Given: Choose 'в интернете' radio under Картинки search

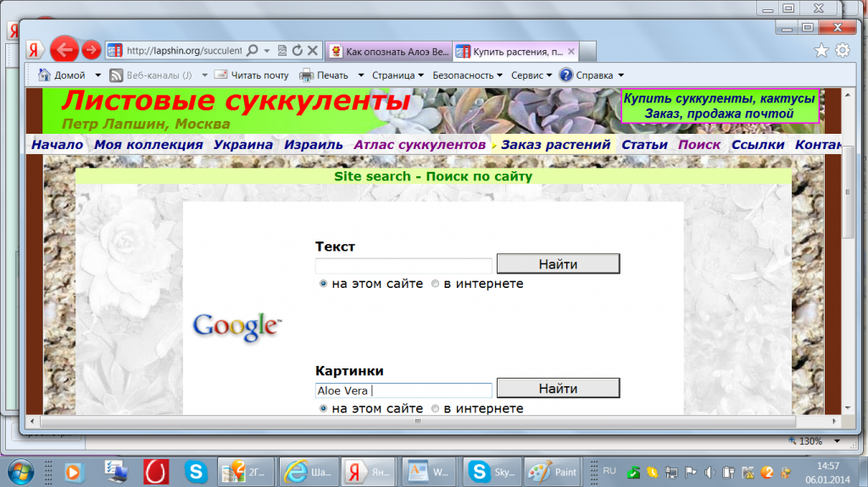Looking at the screenshot, I should (436, 408).
